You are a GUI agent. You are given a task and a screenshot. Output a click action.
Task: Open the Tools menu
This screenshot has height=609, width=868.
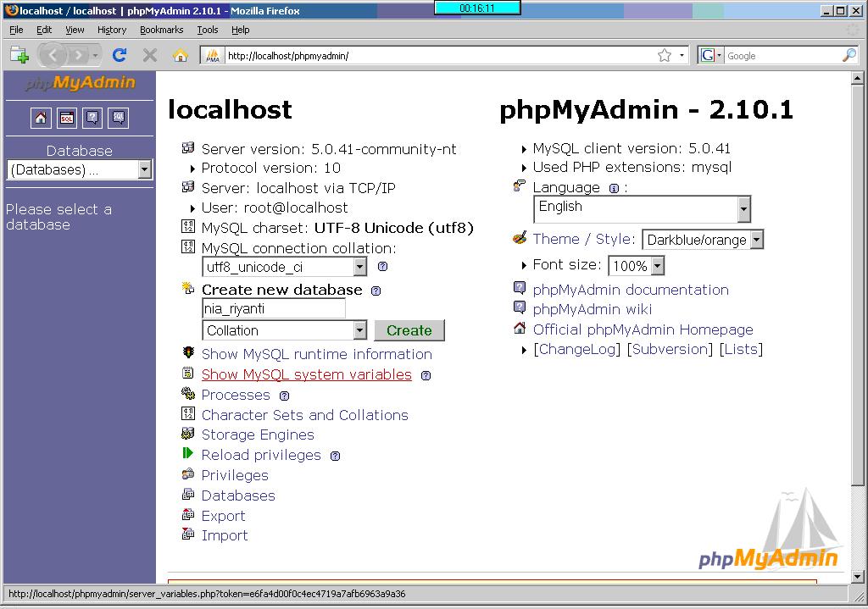click(x=208, y=30)
